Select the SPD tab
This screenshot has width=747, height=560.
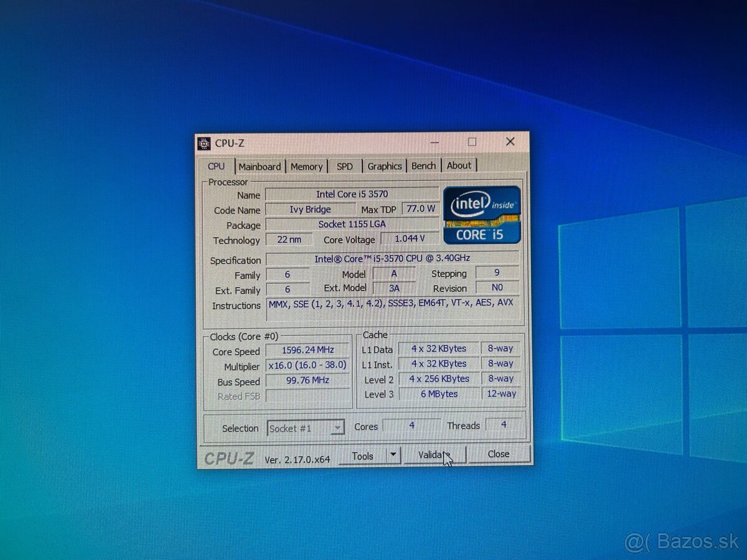[345, 166]
